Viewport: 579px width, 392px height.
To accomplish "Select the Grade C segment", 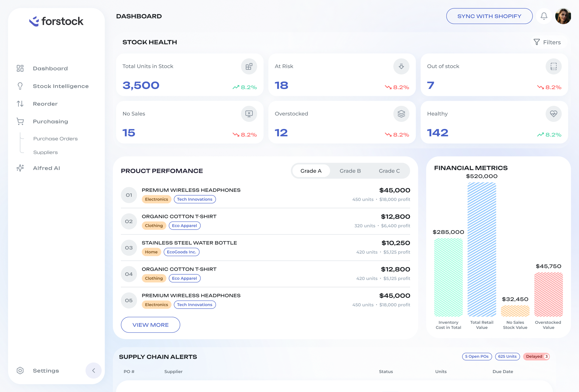I will pyautogui.click(x=389, y=171).
